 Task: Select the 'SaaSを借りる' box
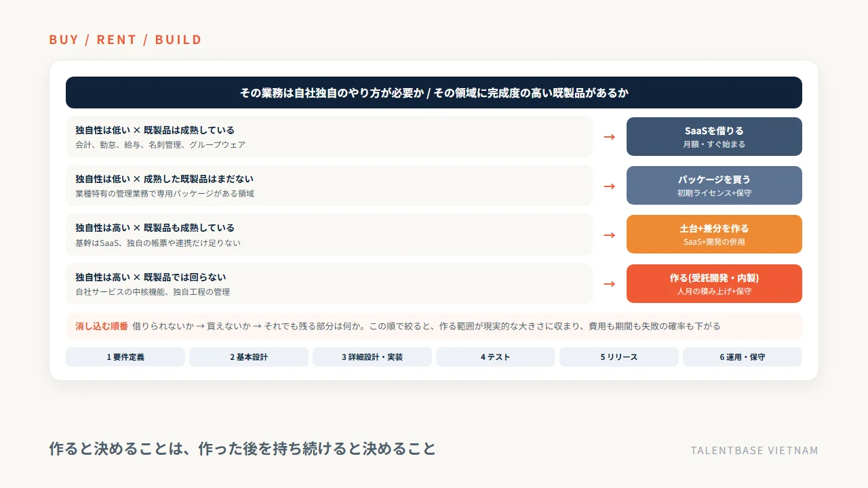(x=714, y=136)
